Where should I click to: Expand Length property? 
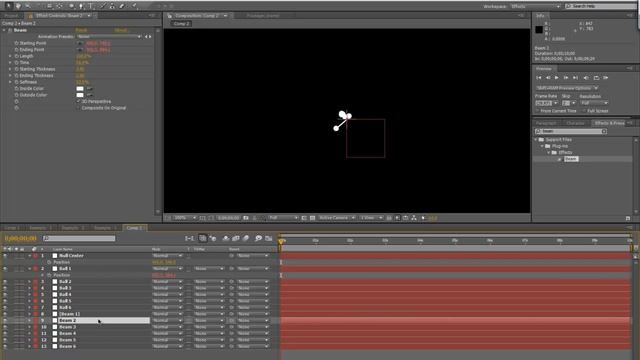[10, 56]
